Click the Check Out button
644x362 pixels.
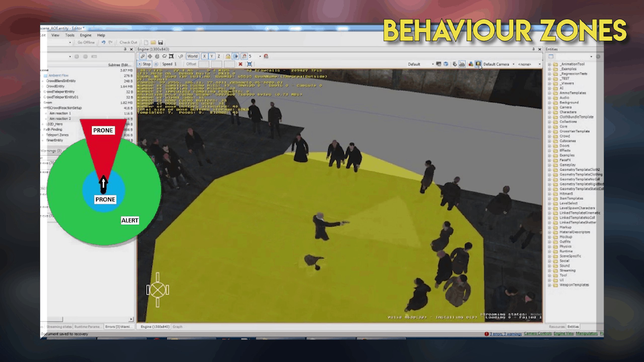click(x=128, y=42)
